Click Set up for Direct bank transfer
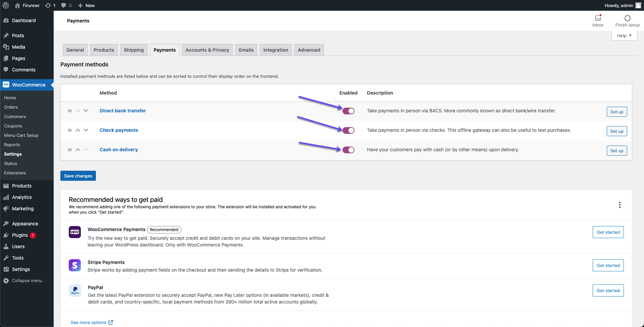The image size is (644, 327). click(x=617, y=112)
